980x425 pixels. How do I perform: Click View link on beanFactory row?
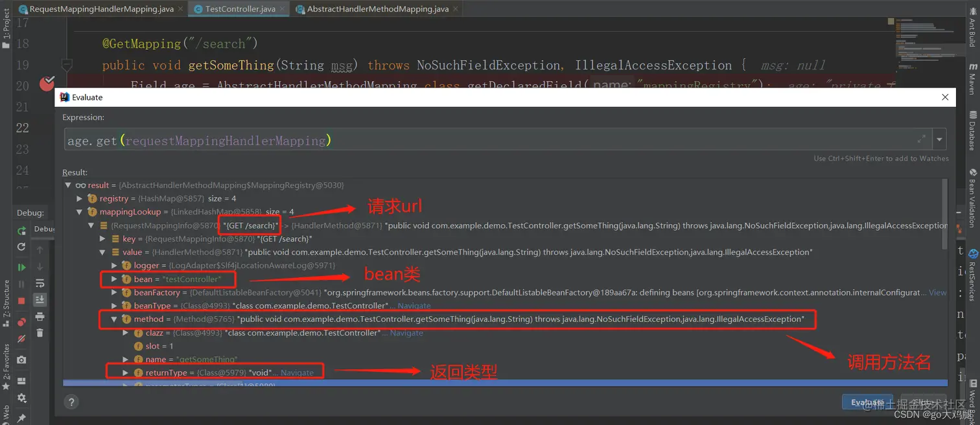[938, 293]
